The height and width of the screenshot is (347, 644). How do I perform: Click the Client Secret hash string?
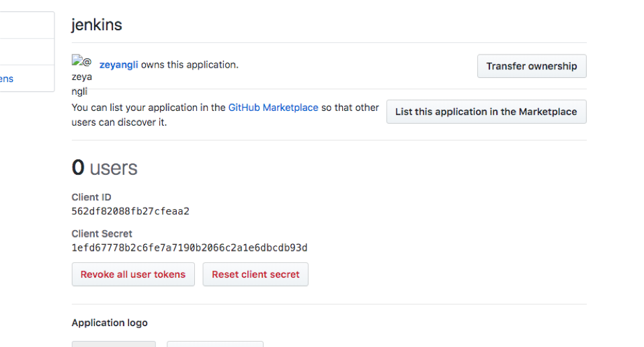pos(190,247)
